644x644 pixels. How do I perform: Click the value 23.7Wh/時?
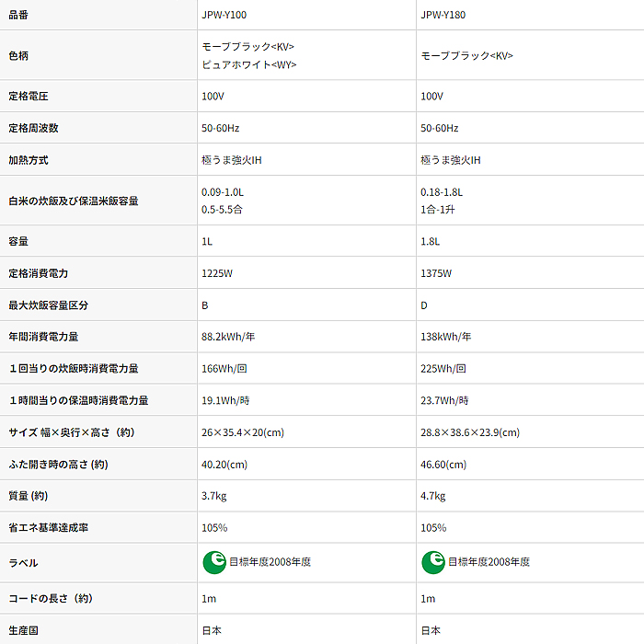click(x=444, y=400)
